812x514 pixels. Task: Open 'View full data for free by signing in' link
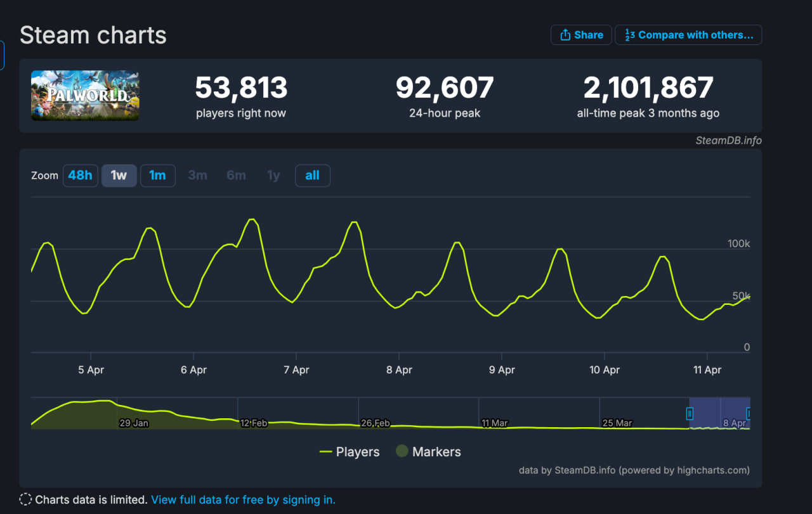243,499
